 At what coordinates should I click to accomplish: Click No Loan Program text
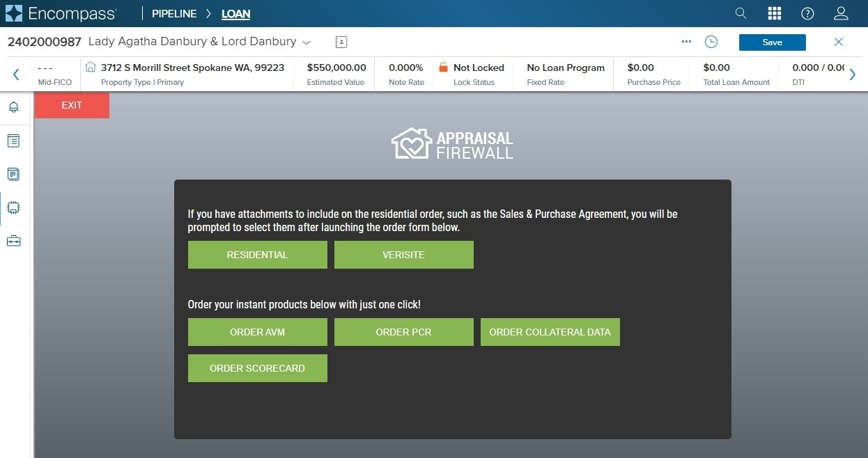tap(566, 68)
